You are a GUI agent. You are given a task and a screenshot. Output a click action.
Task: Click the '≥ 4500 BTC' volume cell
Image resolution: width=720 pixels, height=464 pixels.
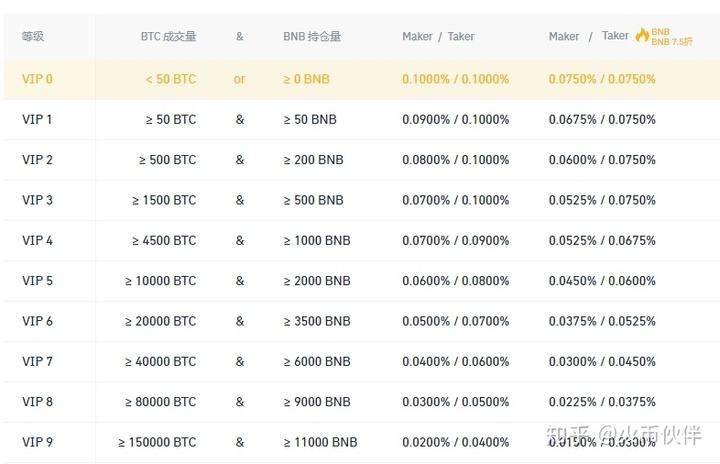pyautogui.click(x=164, y=241)
